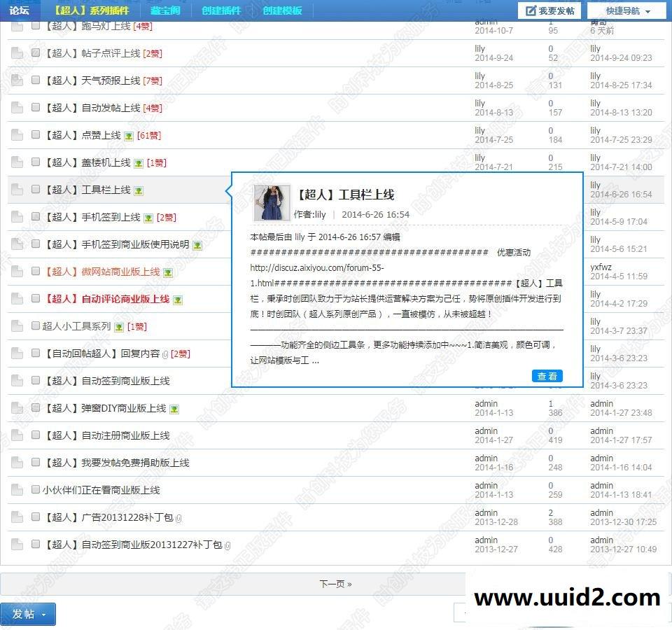672x630 pixels.
Task: Open the 创建模板 menu
Action: coord(281,10)
